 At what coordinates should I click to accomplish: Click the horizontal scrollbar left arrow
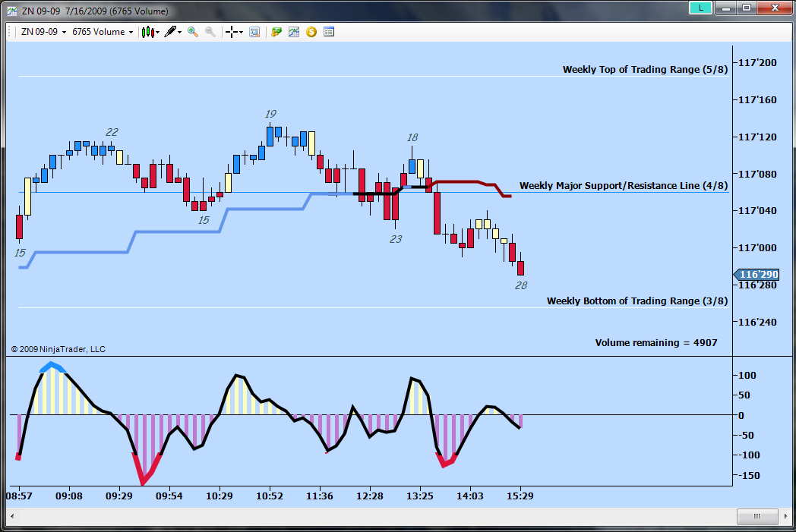point(12,517)
